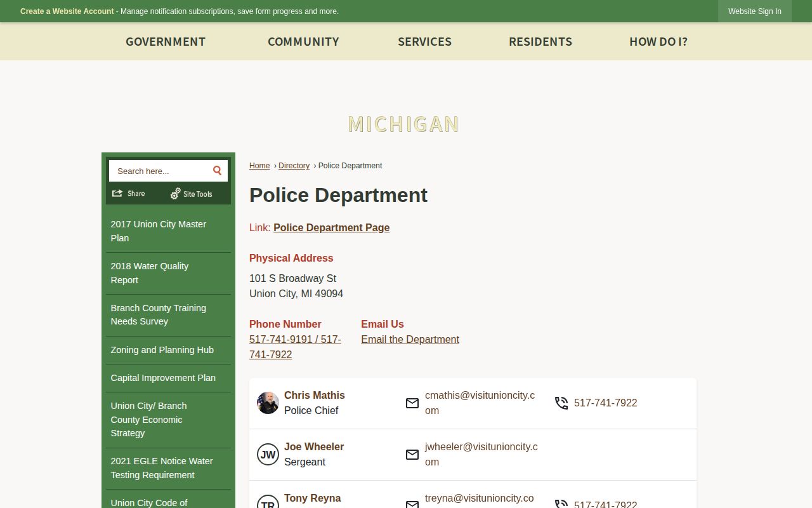Screen dimensions: 812x508
Task: Go to Home breadcrumb link
Action: 259,166
